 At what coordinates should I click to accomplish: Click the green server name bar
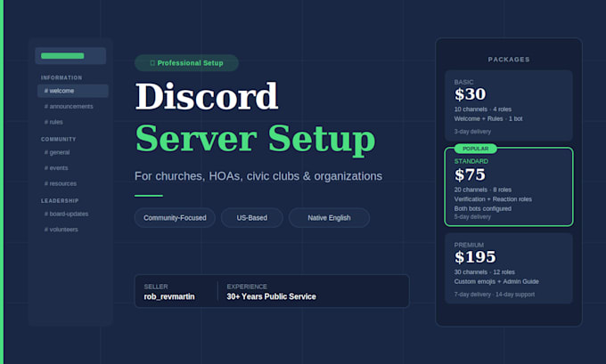pos(62,55)
